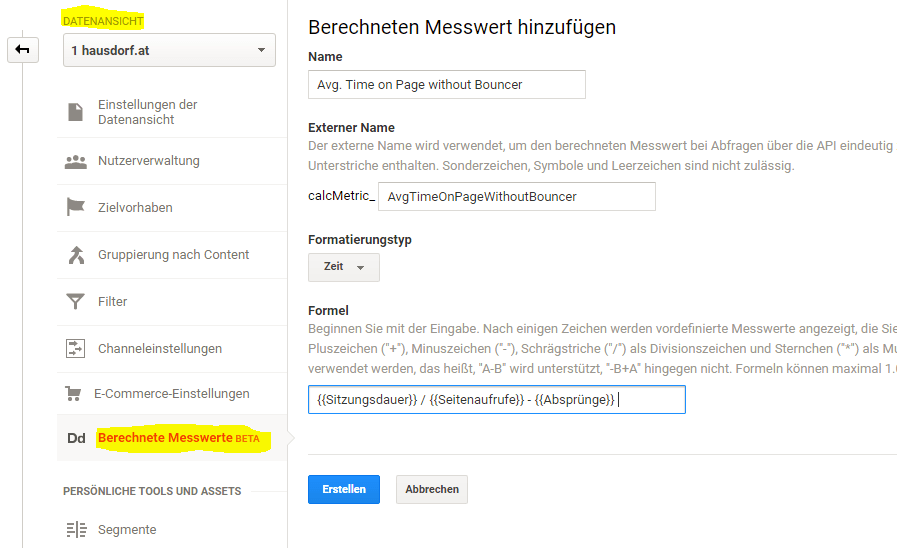Click the shopping cart E-Commerce icon
Image resolution: width=897 pixels, height=548 pixels.
pos(73,394)
